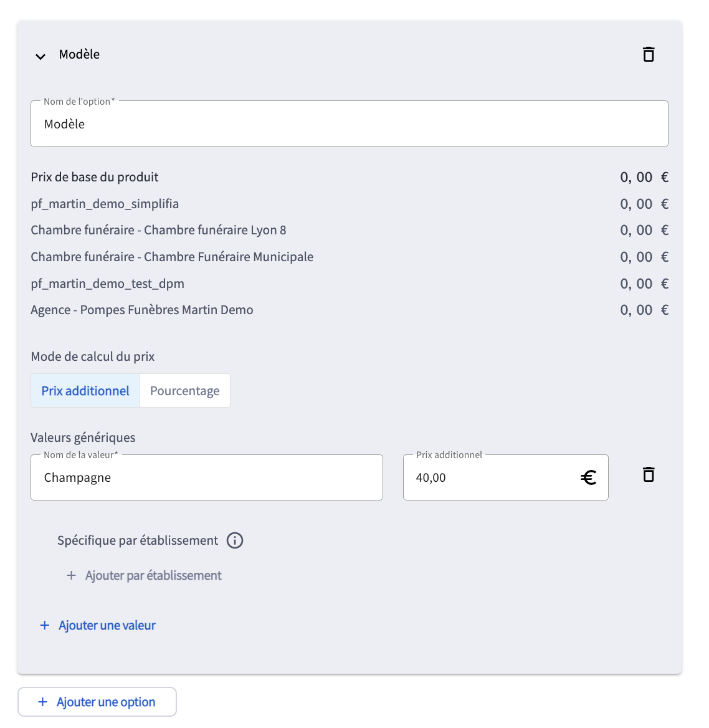Click plus icon beside Ajouter par établissement
Viewport: 709px width, 728px height.
71,576
